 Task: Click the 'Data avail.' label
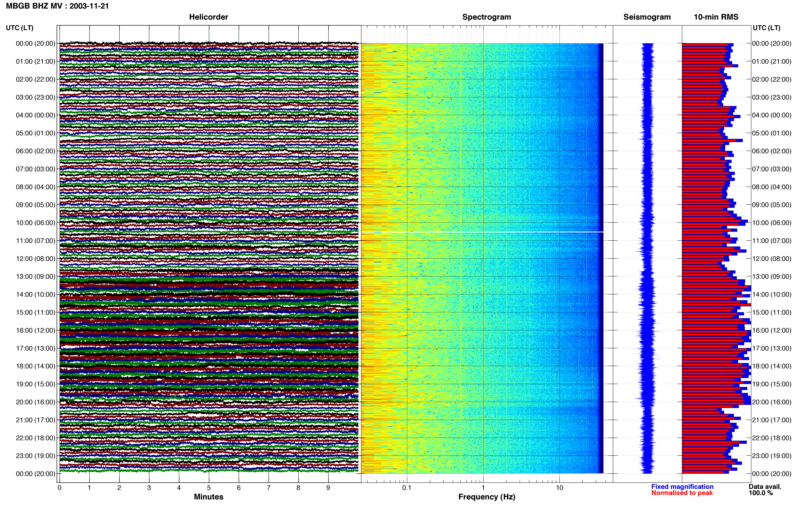[x=765, y=486]
